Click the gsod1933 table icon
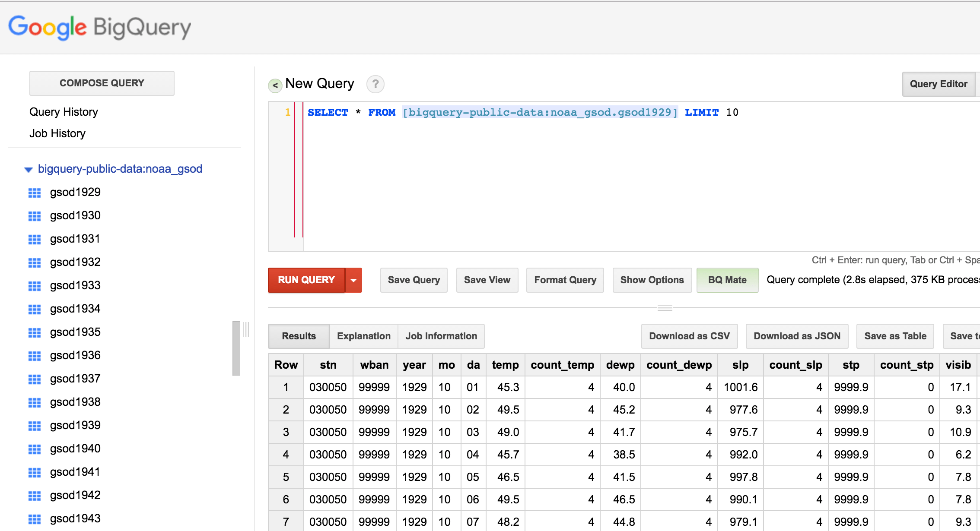The image size is (980, 531). pyautogui.click(x=35, y=286)
